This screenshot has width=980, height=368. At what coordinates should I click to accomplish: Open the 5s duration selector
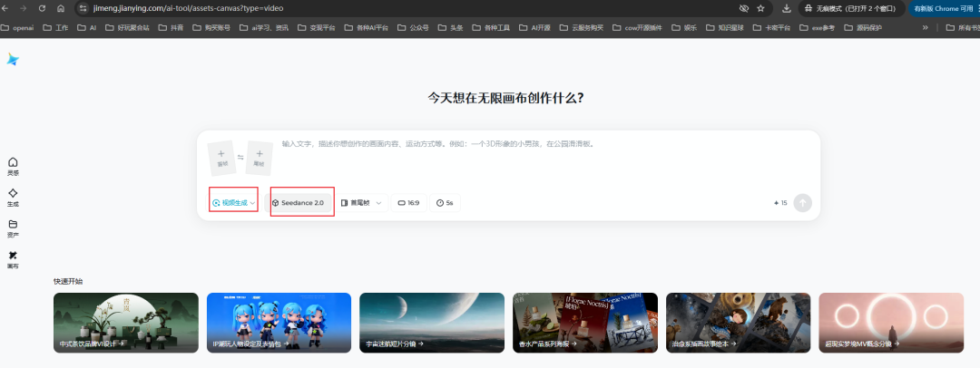pos(445,203)
